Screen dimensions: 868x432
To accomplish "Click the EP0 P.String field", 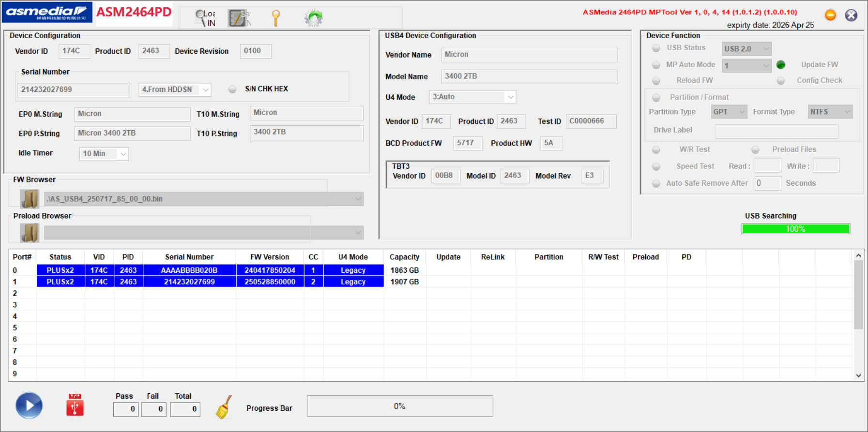I will point(132,133).
